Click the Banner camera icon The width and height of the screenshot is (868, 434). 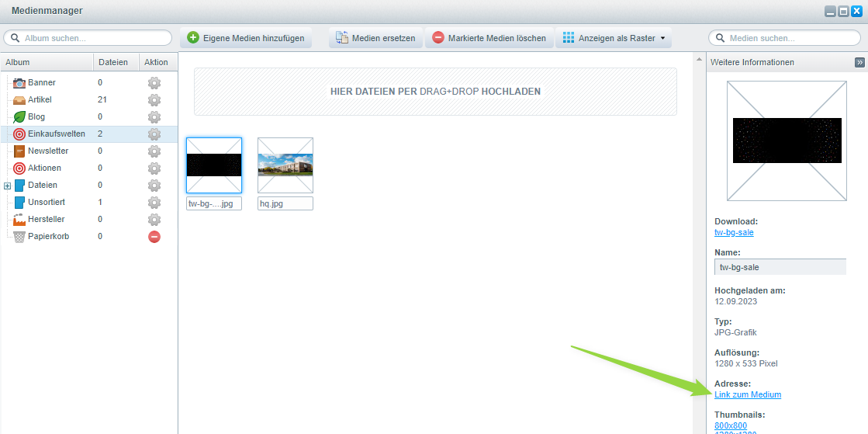click(19, 83)
